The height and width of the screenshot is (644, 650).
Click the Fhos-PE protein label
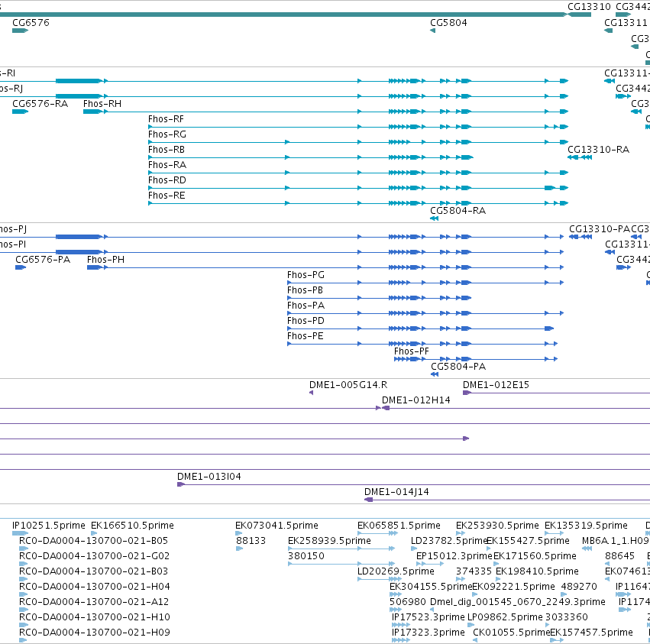[306, 336]
